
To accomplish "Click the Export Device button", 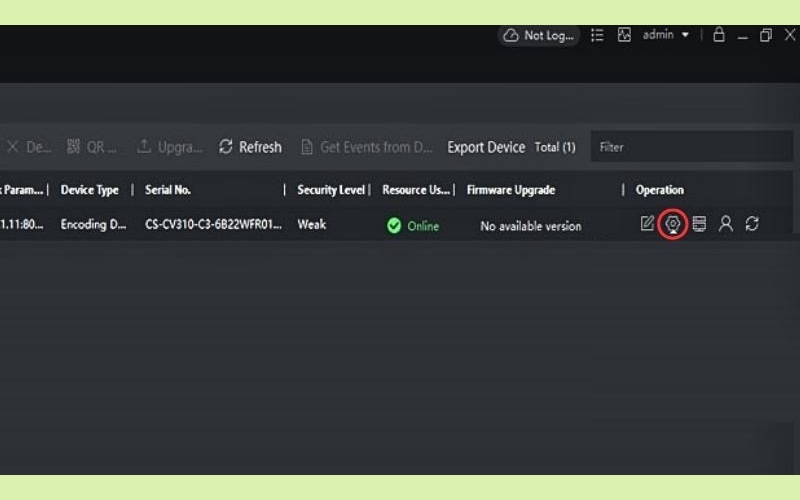I will tap(486, 147).
